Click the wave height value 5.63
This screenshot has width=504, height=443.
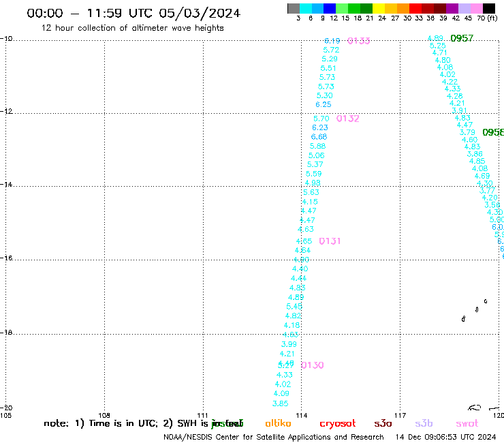311,192
